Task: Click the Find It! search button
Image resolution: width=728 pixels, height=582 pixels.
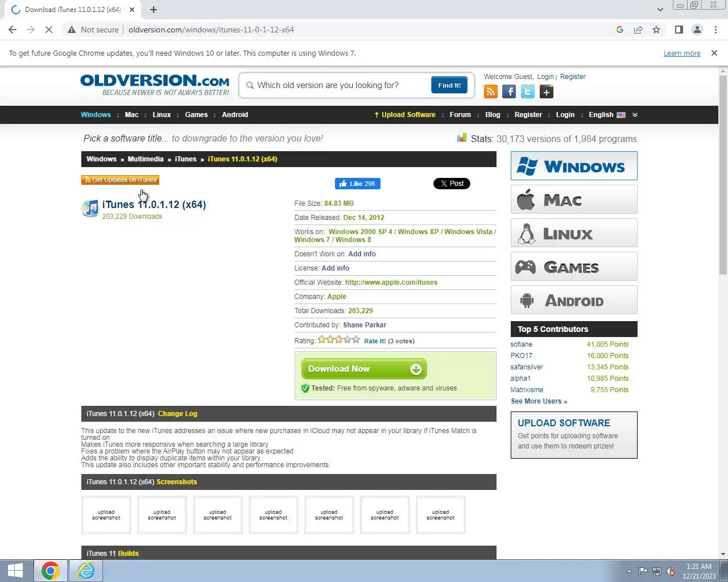Action: 449,85
